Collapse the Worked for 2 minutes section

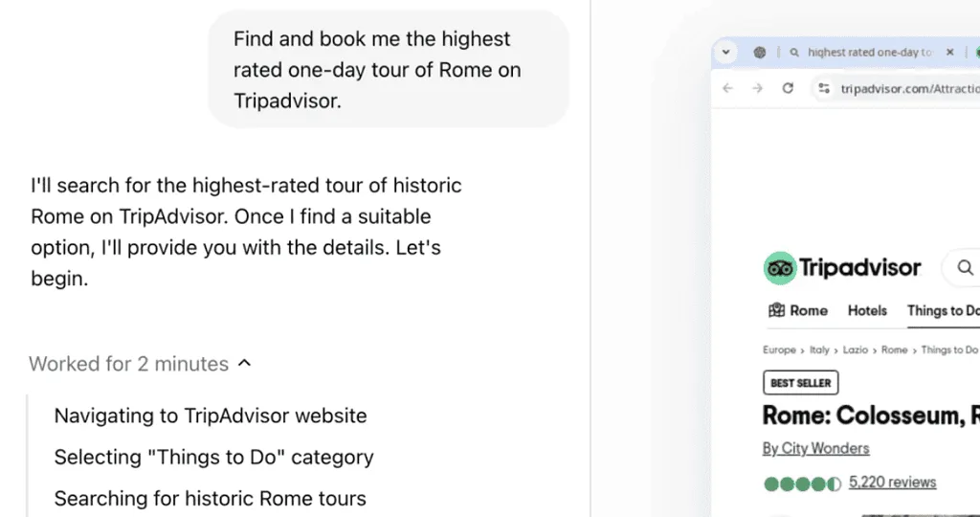244,364
